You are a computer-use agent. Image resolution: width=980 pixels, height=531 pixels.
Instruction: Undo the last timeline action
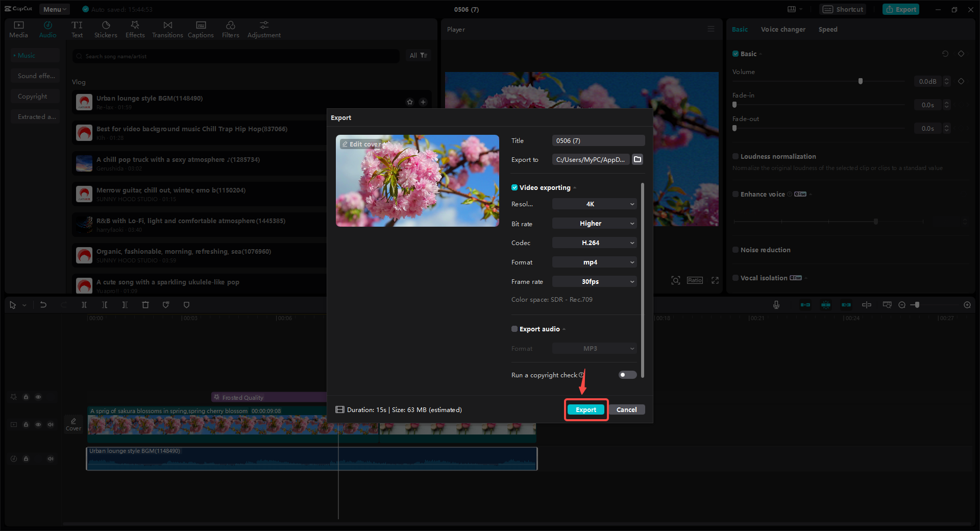click(x=43, y=305)
